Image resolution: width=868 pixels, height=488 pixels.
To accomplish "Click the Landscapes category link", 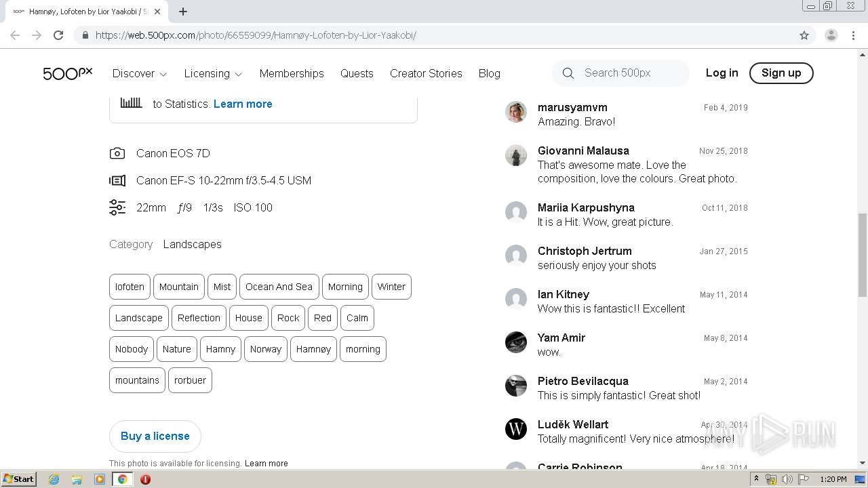I will [192, 244].
